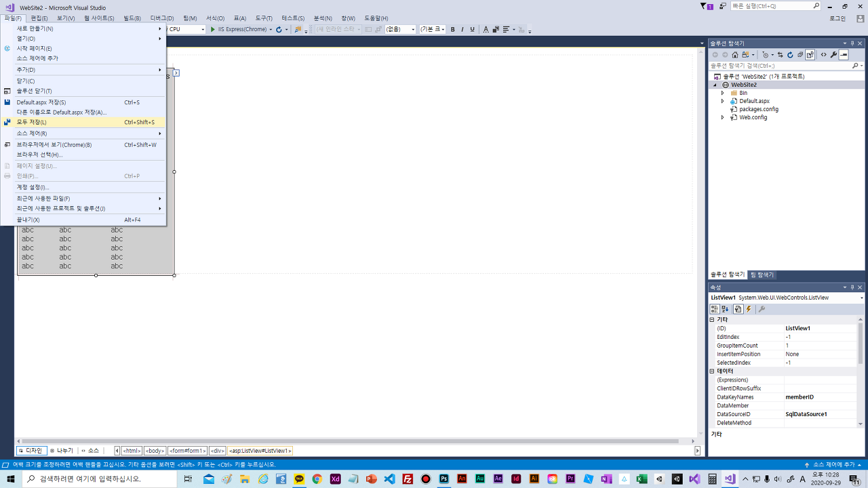Viewport: 868px width, 488px height.
Task: Toggle Categorized view in Properties panel
Action: point(715,309)
